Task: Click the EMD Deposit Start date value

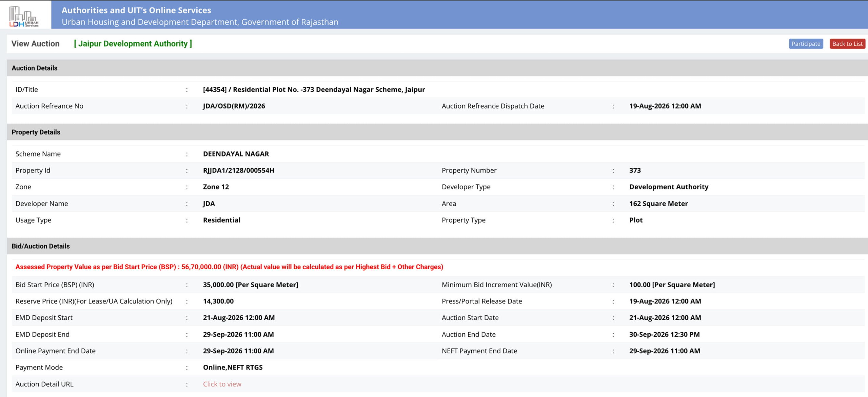Action: (x=239, y=318)
